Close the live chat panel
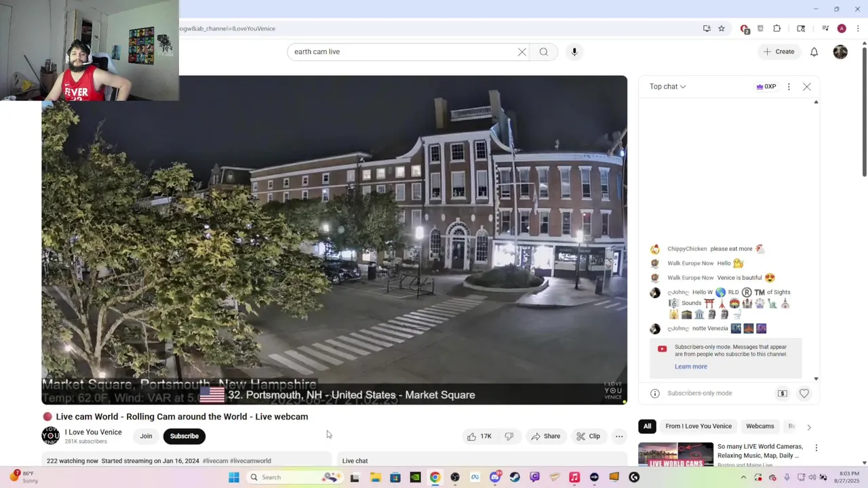The width and height of the screenshot is (868, 488). tap(807, 87)
